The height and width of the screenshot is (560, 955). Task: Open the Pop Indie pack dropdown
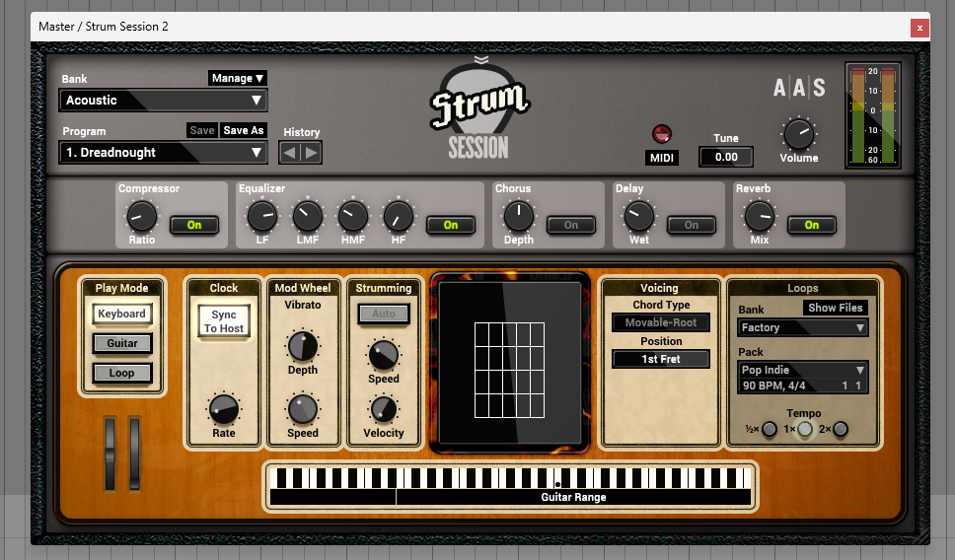tap(803, 370)
